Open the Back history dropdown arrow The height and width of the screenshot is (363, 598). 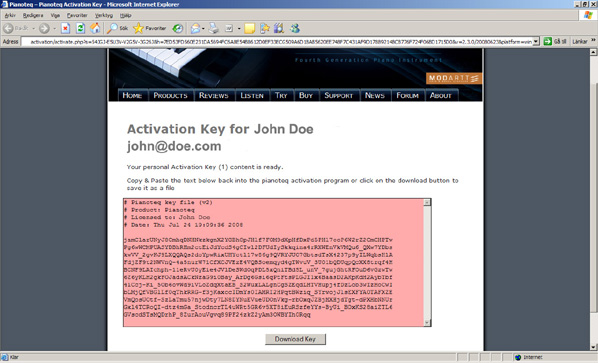click(x=34, y=29)
